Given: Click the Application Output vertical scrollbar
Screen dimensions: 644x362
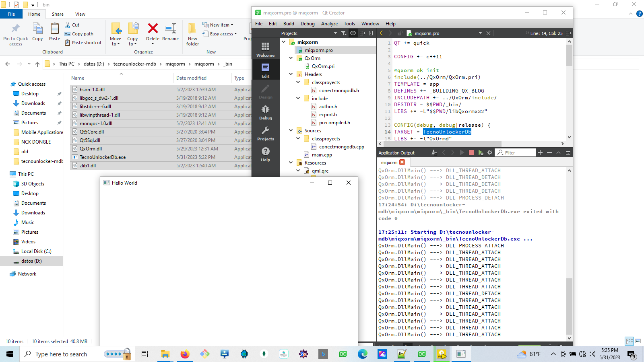Looking at the screenshot, I should [569, 306].
